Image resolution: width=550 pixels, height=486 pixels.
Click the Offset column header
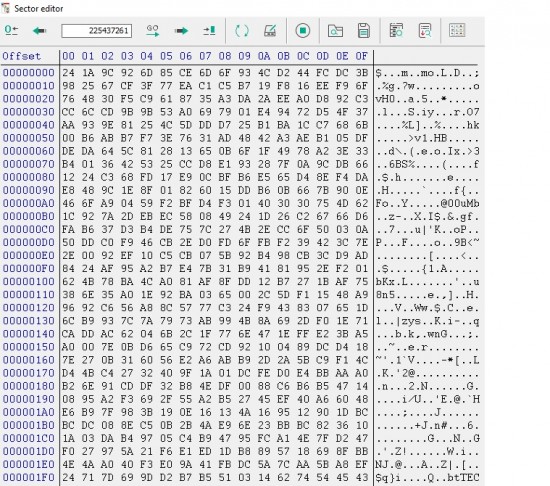22,56
